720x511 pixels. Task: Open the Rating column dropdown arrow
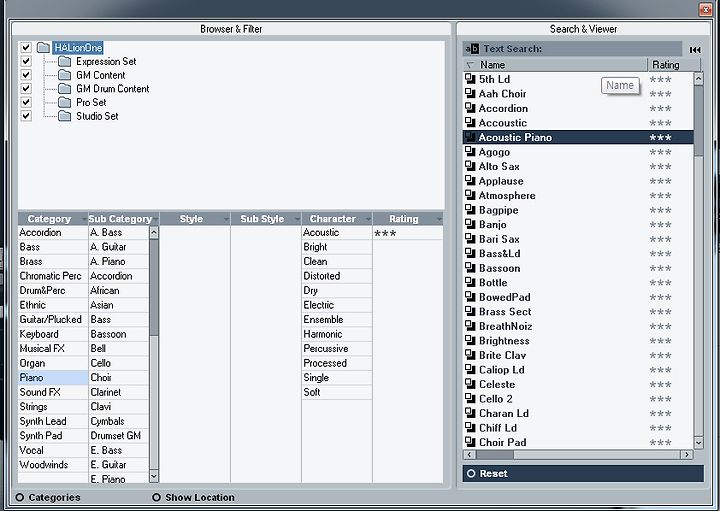(x=439, y=219)
